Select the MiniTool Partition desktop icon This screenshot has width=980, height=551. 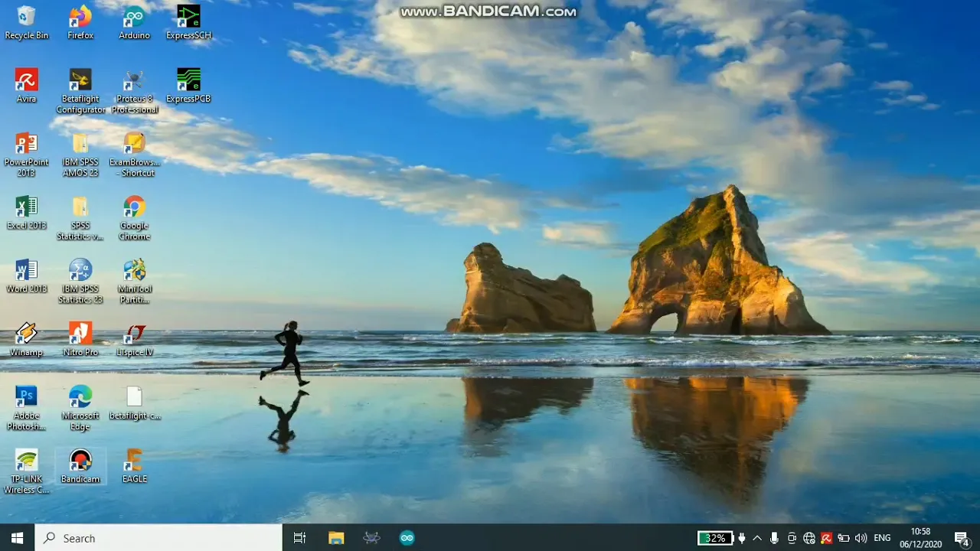[134, 282]
